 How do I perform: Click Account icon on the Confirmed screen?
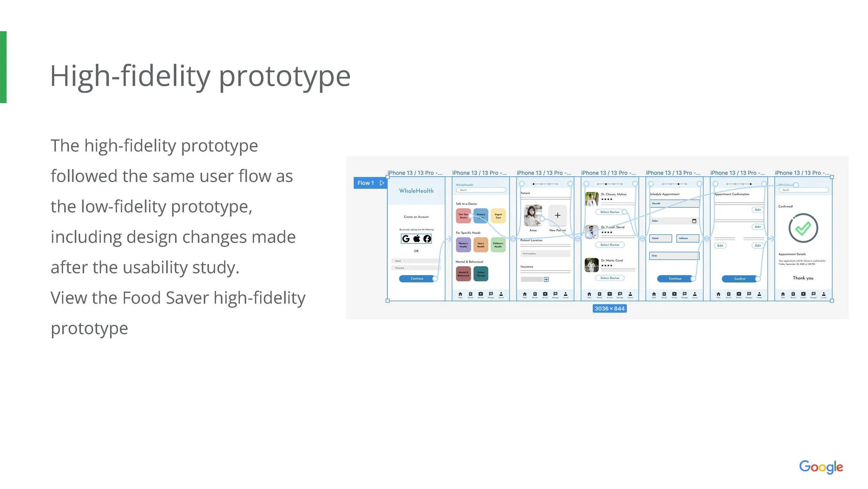(x=824, y=294)
